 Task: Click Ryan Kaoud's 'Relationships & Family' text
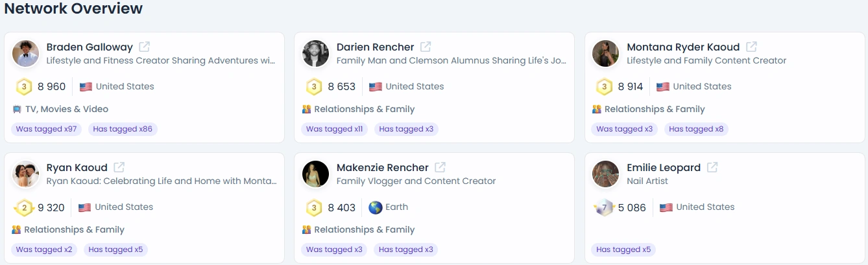75,230
